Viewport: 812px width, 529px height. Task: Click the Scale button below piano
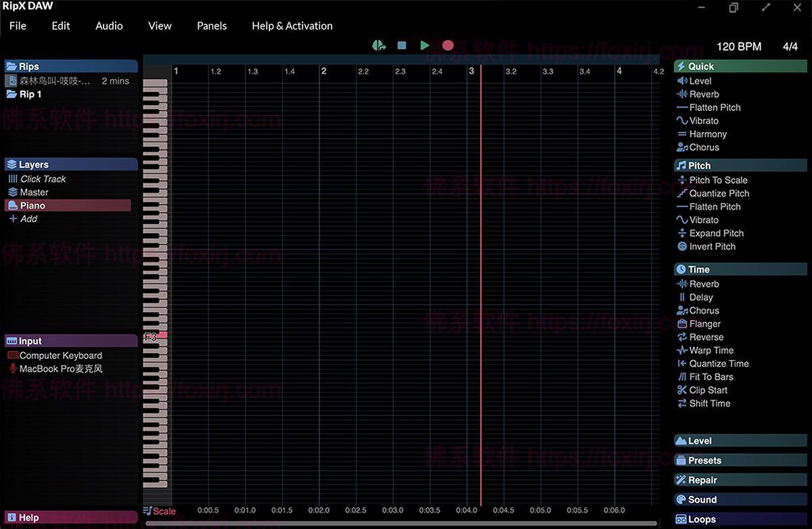(160, 511)
